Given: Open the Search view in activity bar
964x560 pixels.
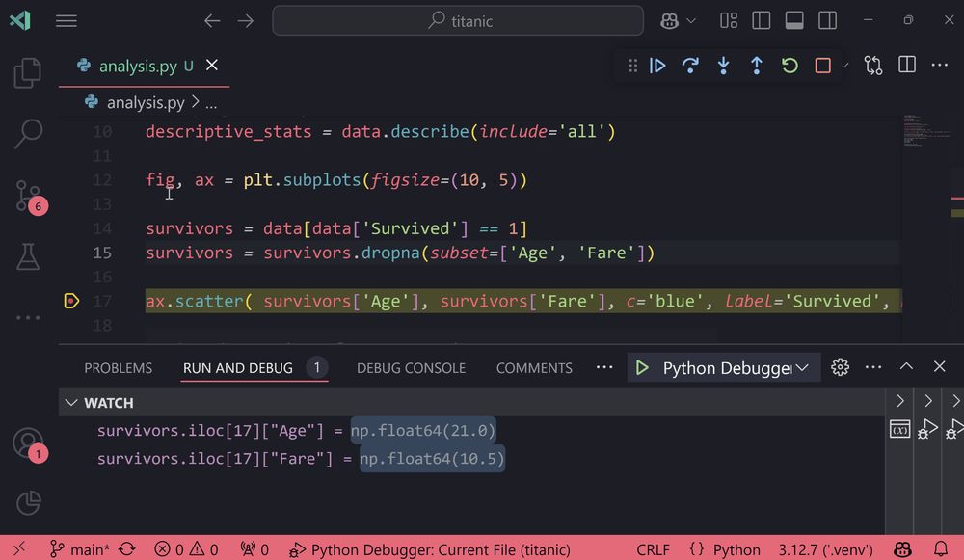Looking at the screenshot, I should click(x=28, y=133).
